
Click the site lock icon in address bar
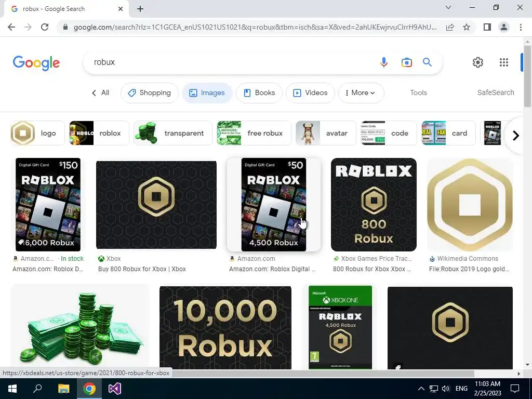coord(65,27)
